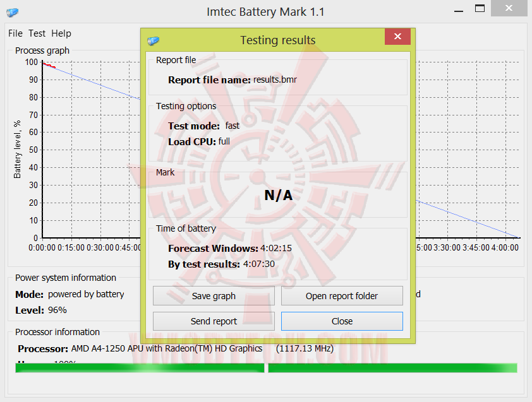The width and height of the screenshot is (532, 402).
Task: Close the Imtec Battery Mark main window
Action: pos(509,8)
